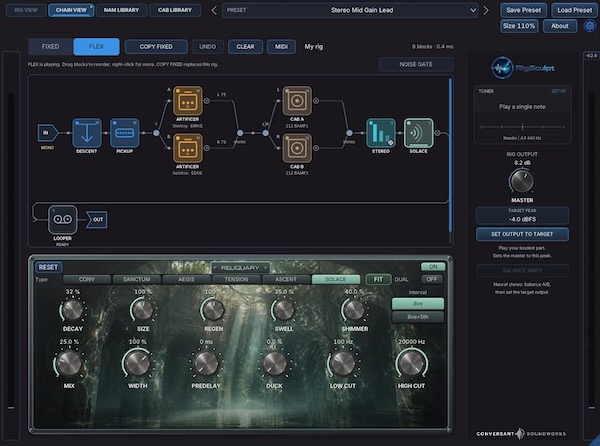Click the stereo merge node after the amps
The image size is (600, 446).
(x=240, y=133)
